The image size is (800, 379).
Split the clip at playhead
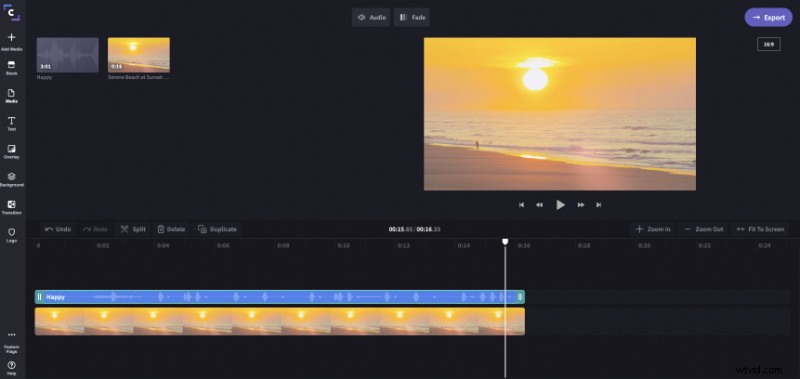click(x=133, y=229)
